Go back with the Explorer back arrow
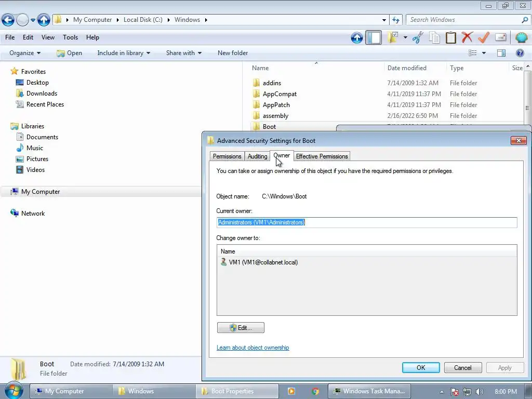Screen dimensions: 532x399 pos(8,20)
